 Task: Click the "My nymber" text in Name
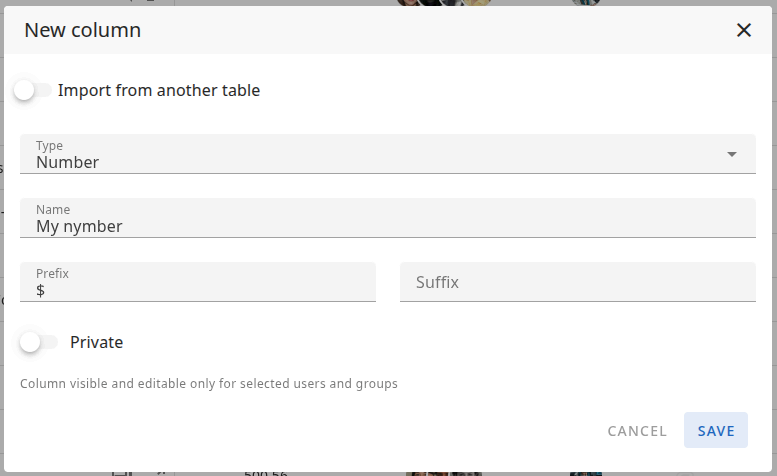pos(79,226)
